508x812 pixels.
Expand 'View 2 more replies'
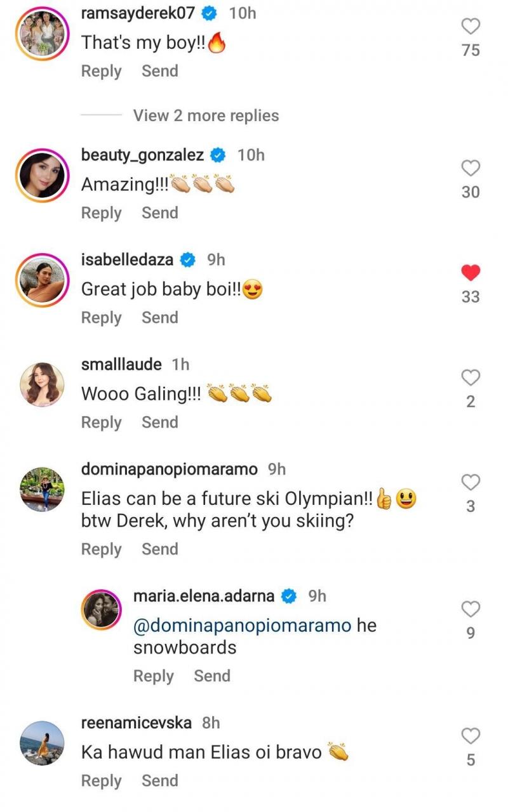204,115
